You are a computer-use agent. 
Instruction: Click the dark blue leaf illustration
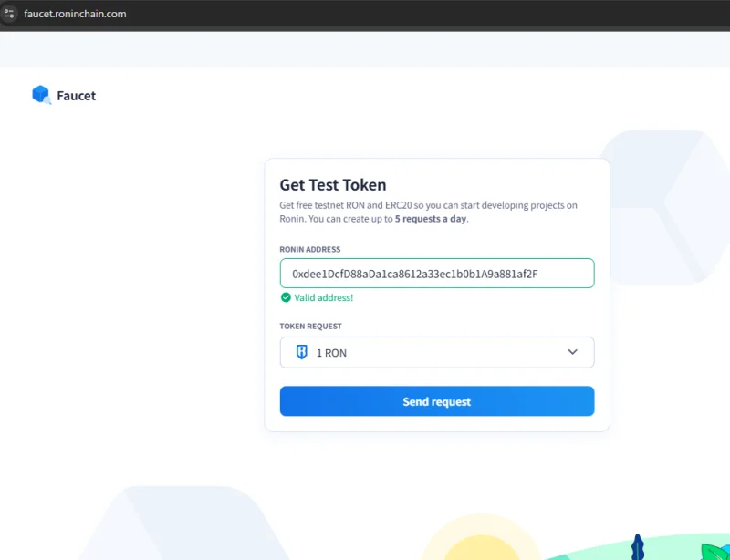(638, 548)
